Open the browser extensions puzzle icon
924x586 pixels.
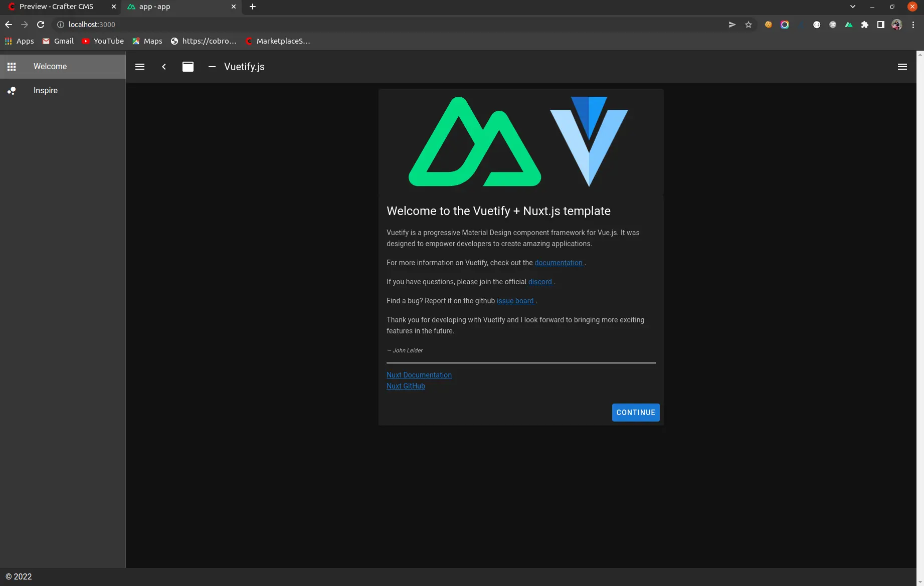point(865,25)
